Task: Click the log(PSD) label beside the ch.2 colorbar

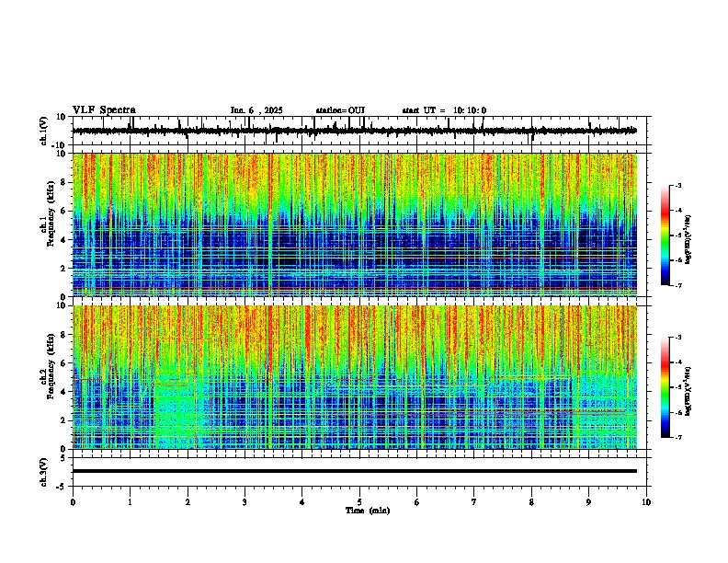Action: (x=688, y=391)
